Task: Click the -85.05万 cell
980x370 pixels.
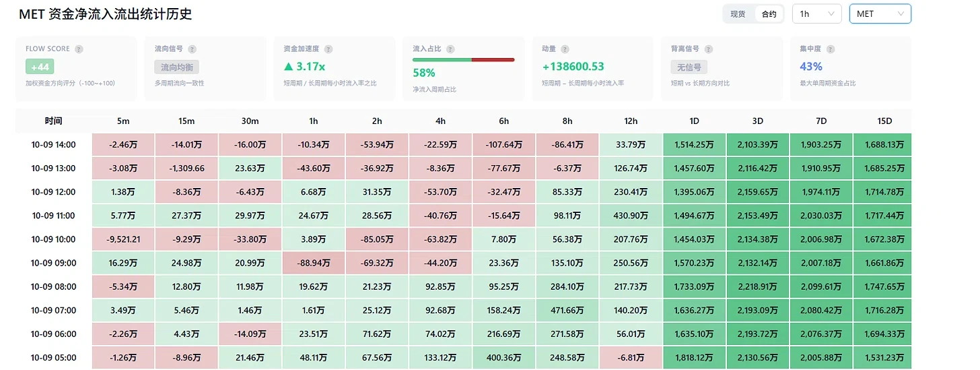Action: point(377,239)
